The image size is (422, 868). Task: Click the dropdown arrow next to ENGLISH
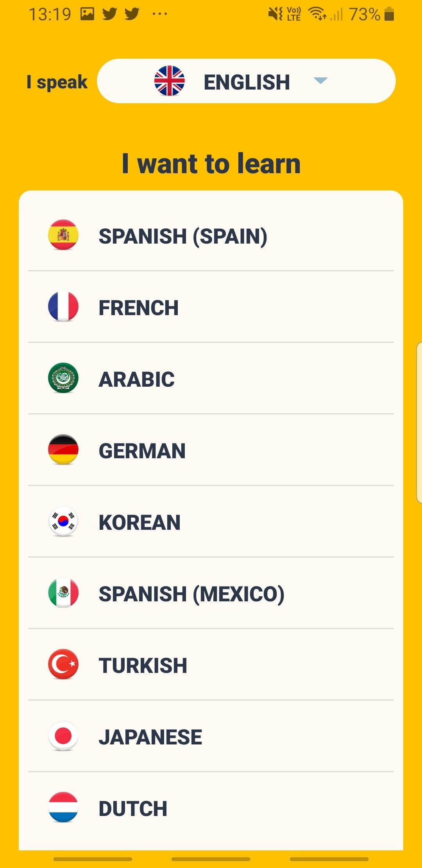point(320,81)
